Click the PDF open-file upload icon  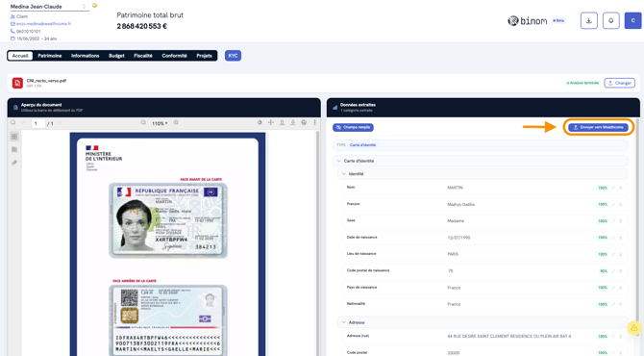[282, 122]
